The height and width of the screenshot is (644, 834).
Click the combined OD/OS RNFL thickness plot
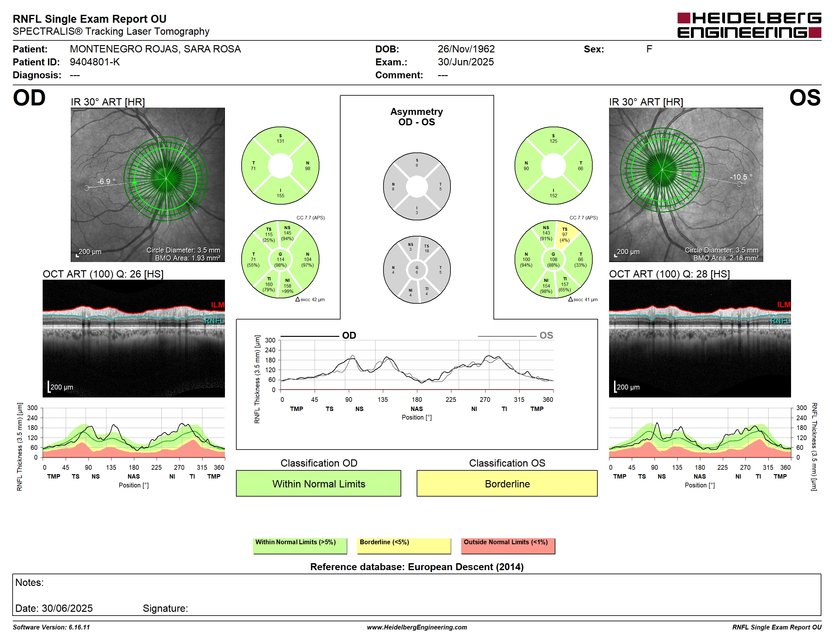(x=417, y=365)
